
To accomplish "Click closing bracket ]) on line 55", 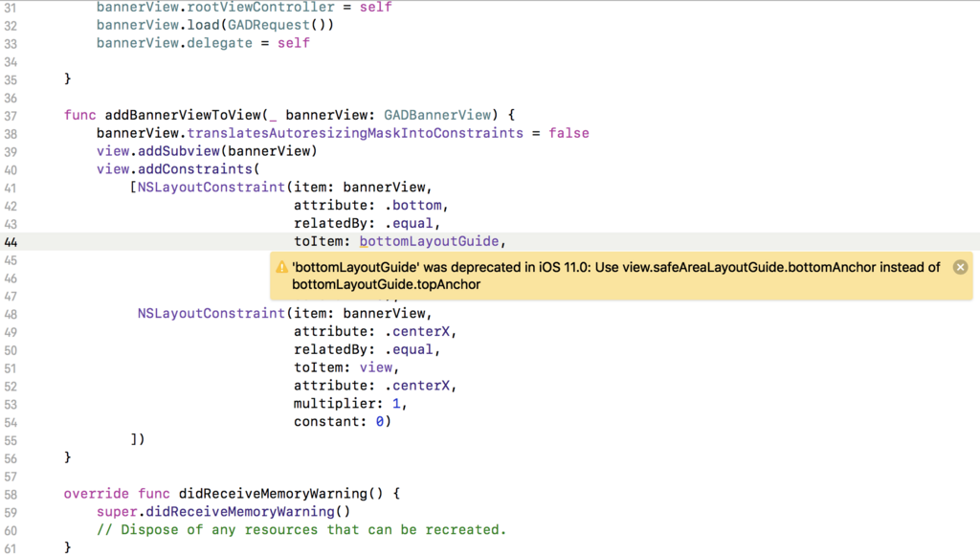I will 138,440.
